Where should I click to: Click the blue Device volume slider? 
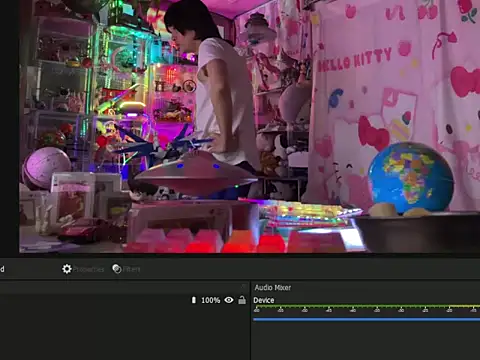[x=366, y=319]
